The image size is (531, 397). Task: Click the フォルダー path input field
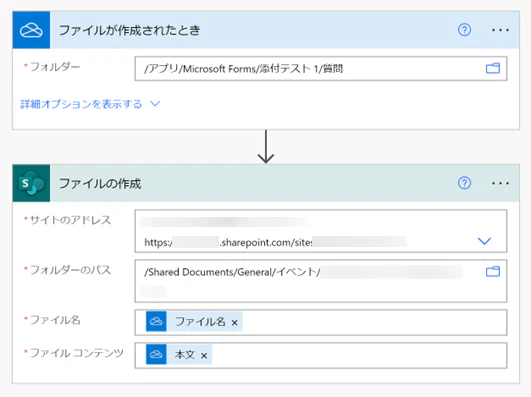321,68
